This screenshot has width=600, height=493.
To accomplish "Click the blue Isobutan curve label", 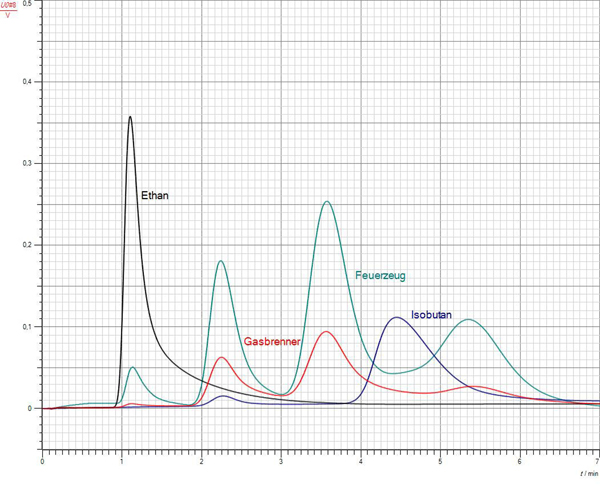I will [431, 315].
